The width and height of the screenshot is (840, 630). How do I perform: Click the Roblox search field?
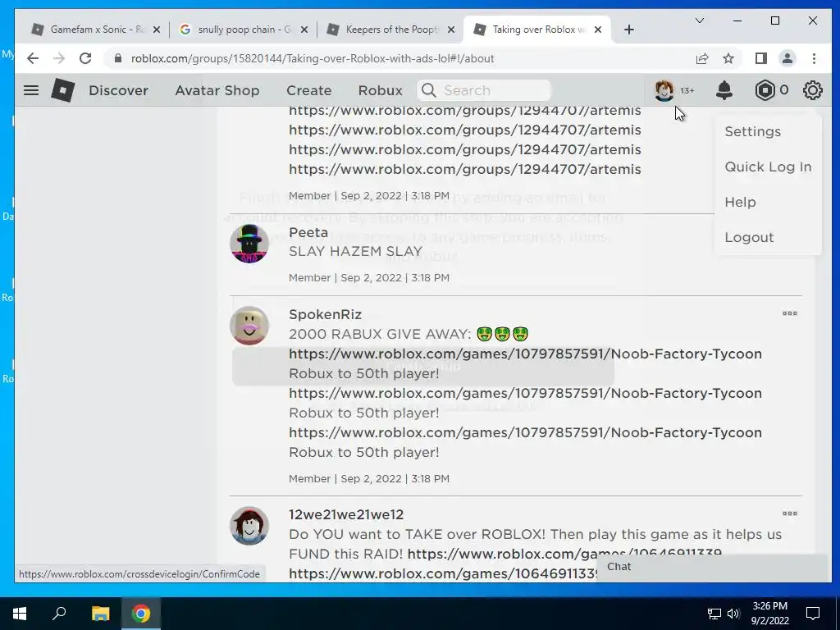[x=484, y=90]
